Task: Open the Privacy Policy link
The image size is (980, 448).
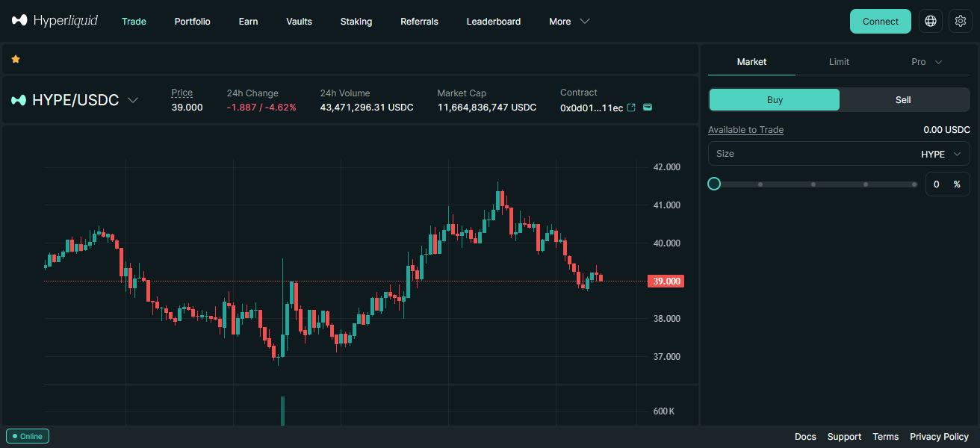Action: [939, 437]
